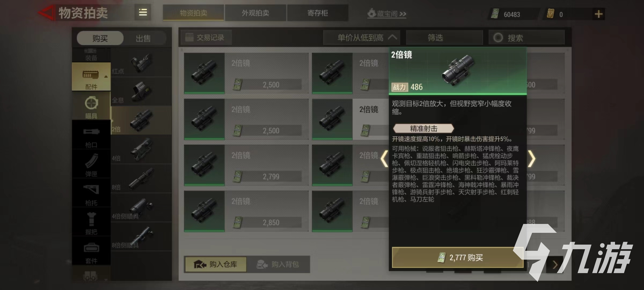Open the 藏宝阁 link
Viewport: 644px width, 290px height.
click(387, 13)
